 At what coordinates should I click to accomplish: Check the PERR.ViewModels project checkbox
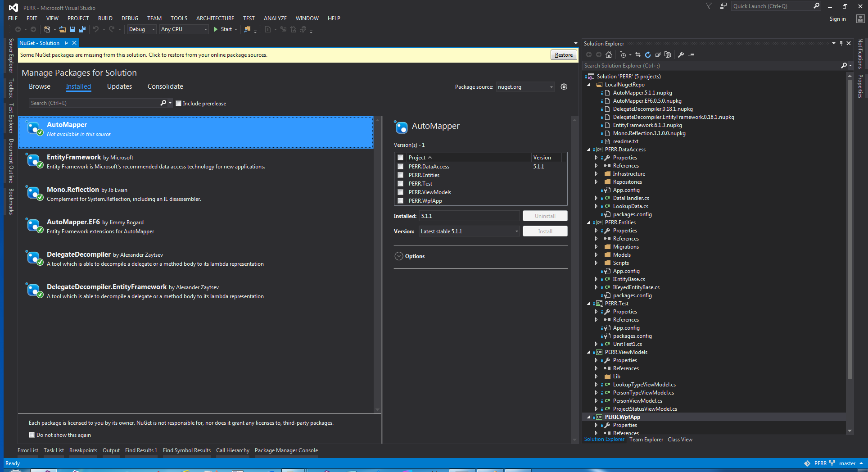[x=400, y=192]
